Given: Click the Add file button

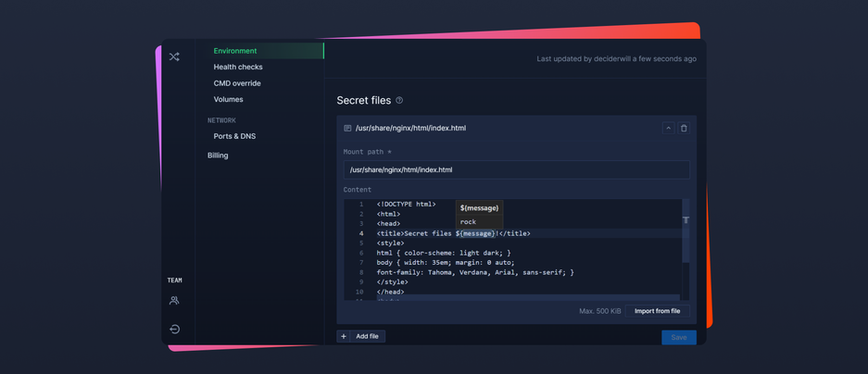Looking at the screenshot, I should click(361, 336).
